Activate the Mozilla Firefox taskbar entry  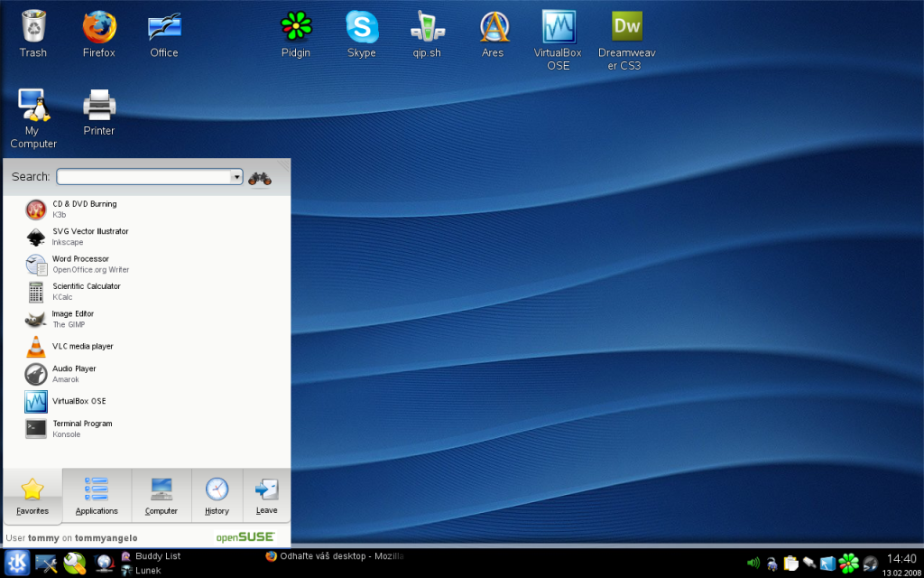pyautogui.click(x=335, y=556)
